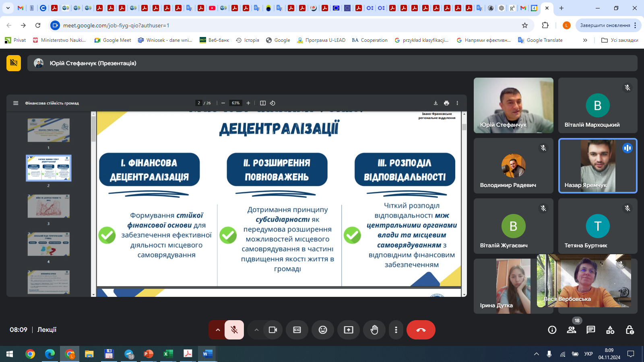Expand microphone audio settings arrow
Viewport: 644px width, 362px height.
[218, 330]
